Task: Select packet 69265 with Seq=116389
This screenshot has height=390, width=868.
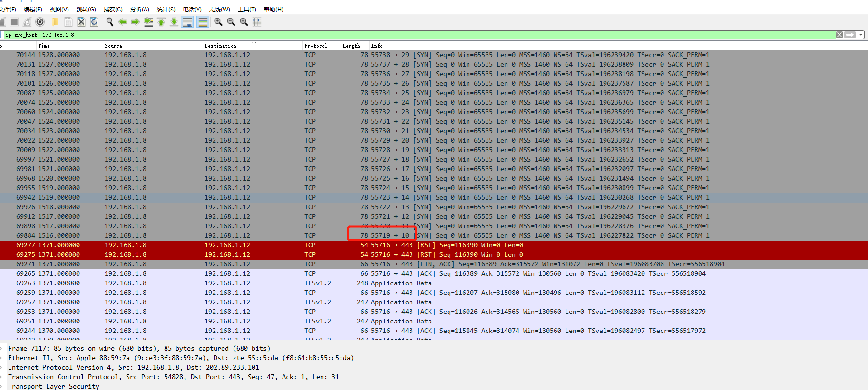Action: pos(434,274)
